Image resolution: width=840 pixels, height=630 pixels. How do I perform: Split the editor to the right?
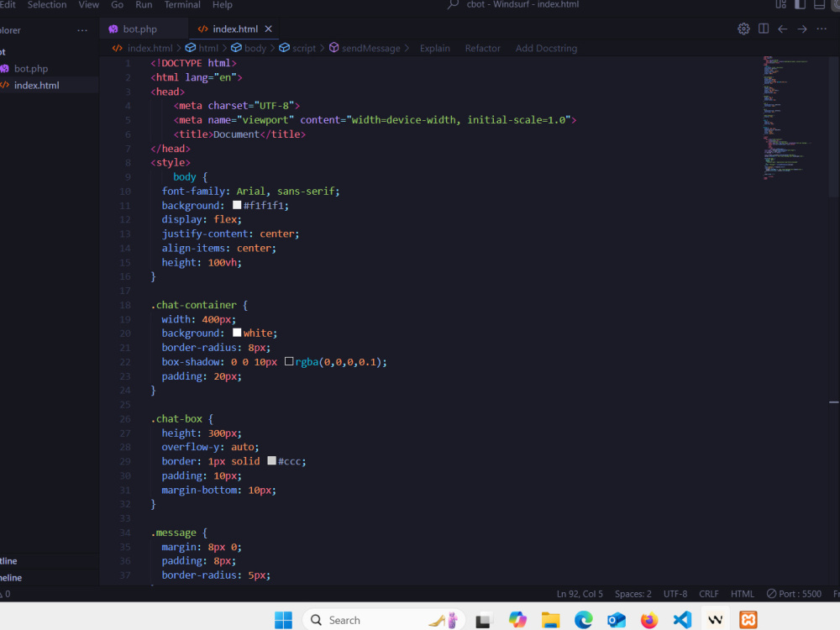(764, 29)
